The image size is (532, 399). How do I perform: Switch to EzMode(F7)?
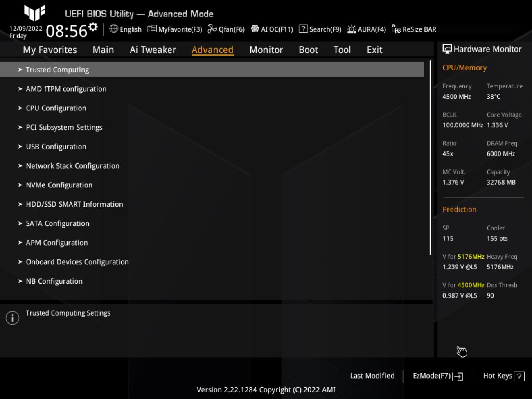(x=438, y=376)
